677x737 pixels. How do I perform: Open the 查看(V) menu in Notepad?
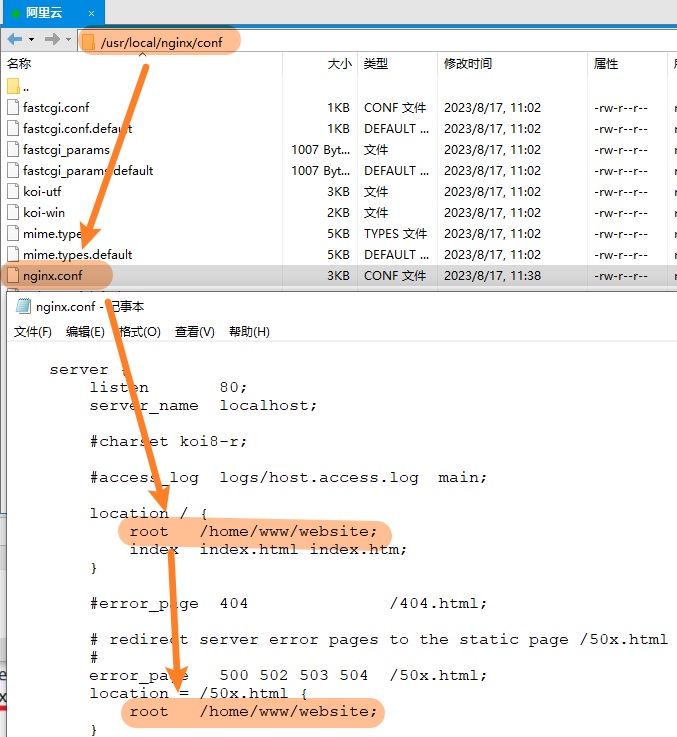(194, 332)
